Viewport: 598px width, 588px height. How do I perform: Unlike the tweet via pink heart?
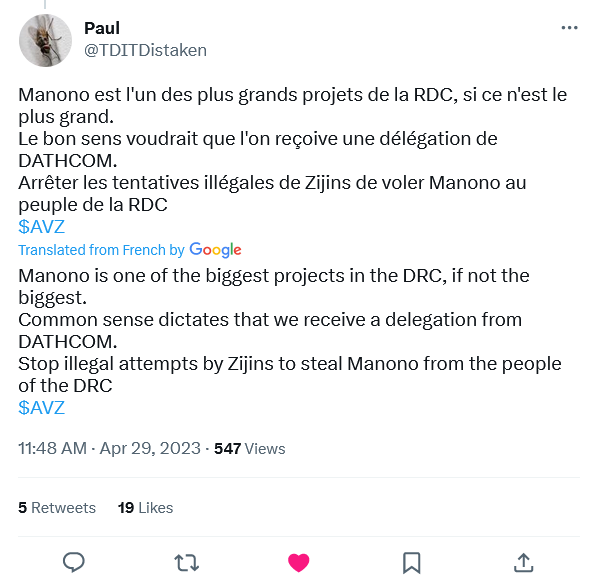click(x=299, y=563)
